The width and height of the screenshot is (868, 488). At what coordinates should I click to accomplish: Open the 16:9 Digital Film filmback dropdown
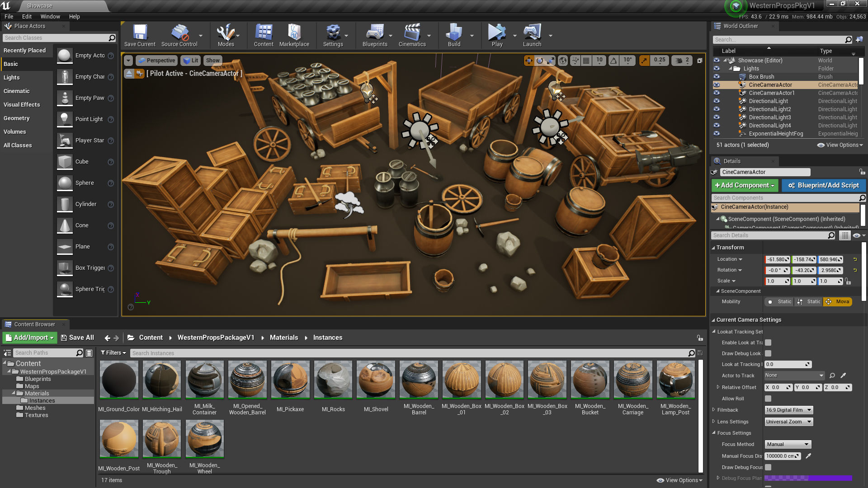pos(788,410)
